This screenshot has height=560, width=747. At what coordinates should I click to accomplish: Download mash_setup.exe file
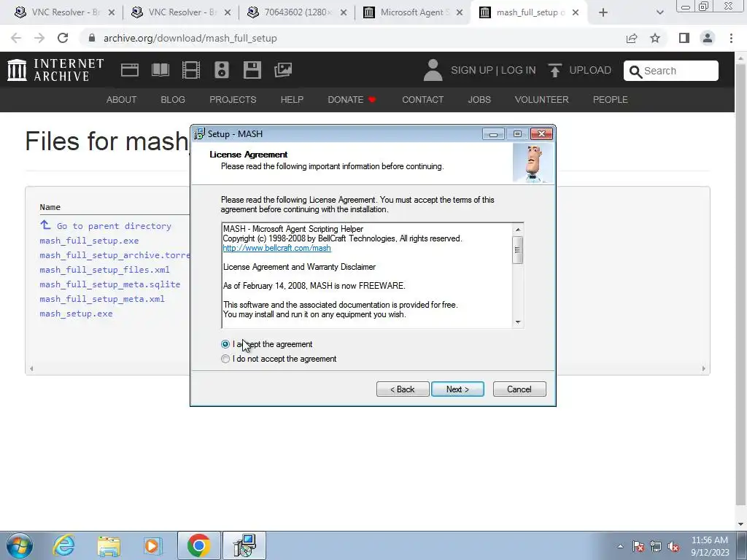(76, 314)
